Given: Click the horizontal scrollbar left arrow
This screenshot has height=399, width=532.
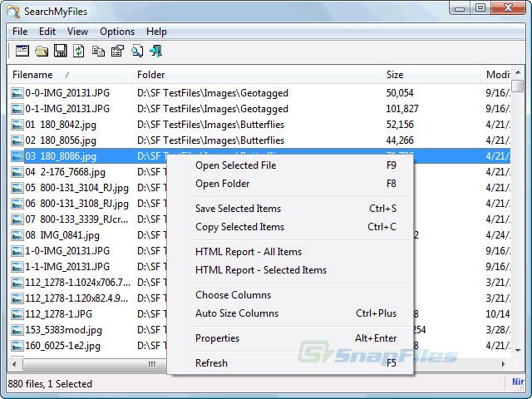Looking at the screenshot, I should click(14, 364).
